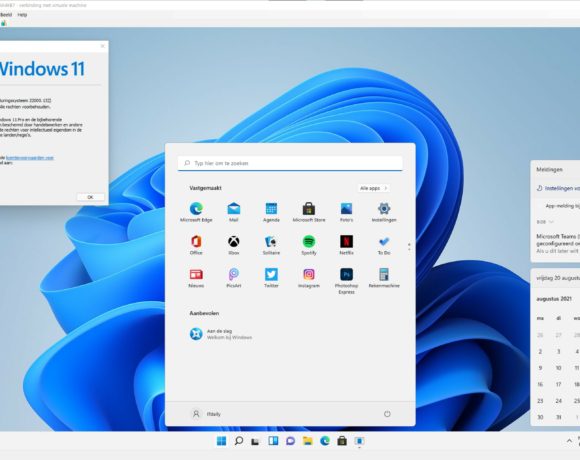Open the Help menu of the VM window
Viewport: 580px width, 460px height.
coord(22,15)
